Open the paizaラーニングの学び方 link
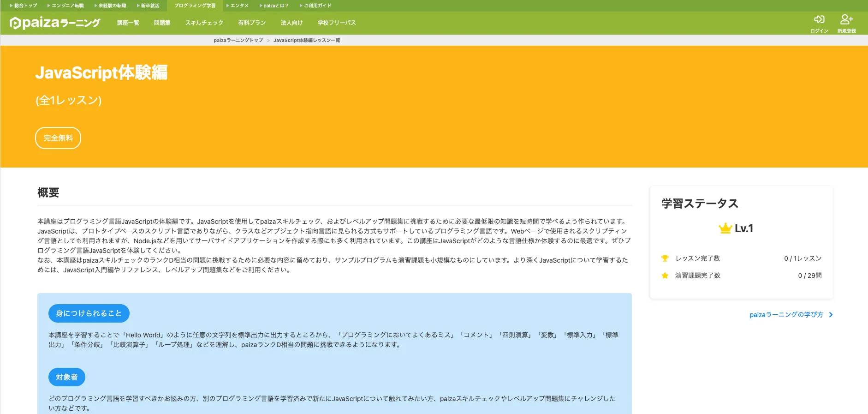Image resolution: width=868 pixels, height=414 pixels. click(x=786, y=315)
